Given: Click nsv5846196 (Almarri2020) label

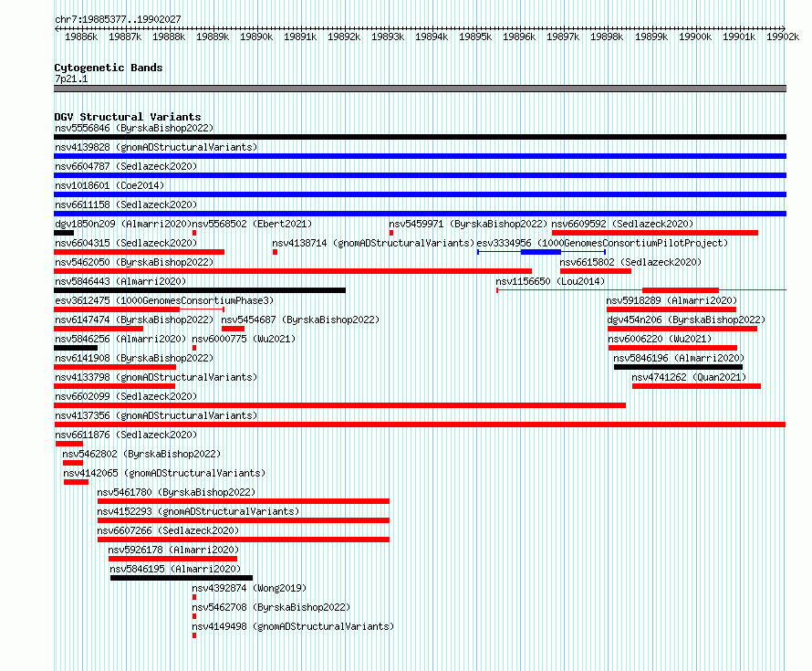Looking at the screenshot, I should click(x=679, y=358).
